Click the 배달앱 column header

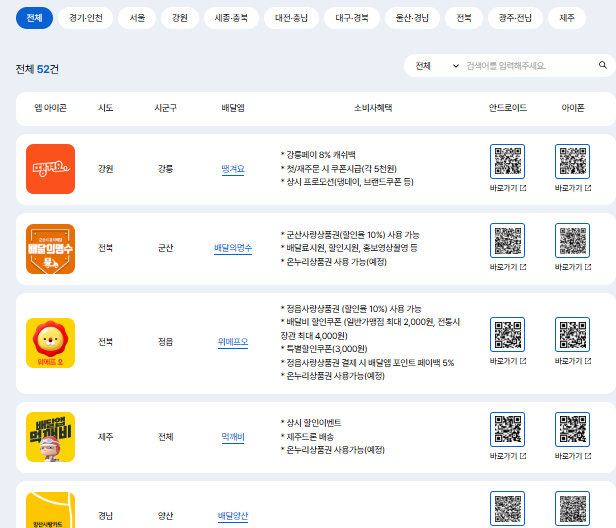pos(233,108)
